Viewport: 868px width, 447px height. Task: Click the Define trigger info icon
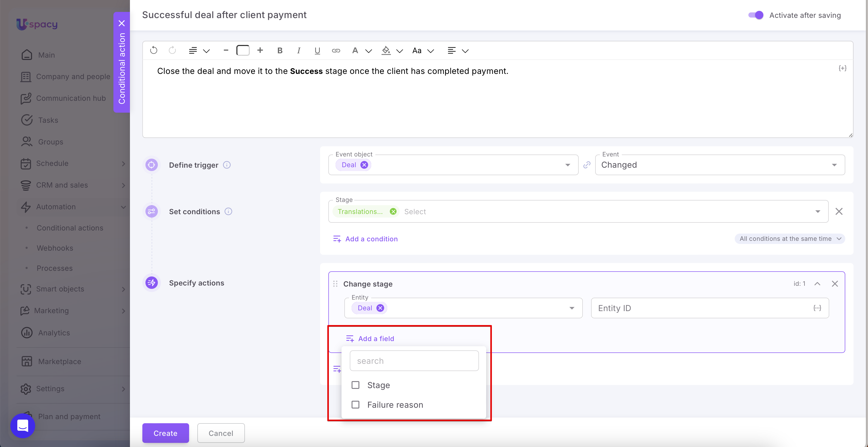(227, 165)
